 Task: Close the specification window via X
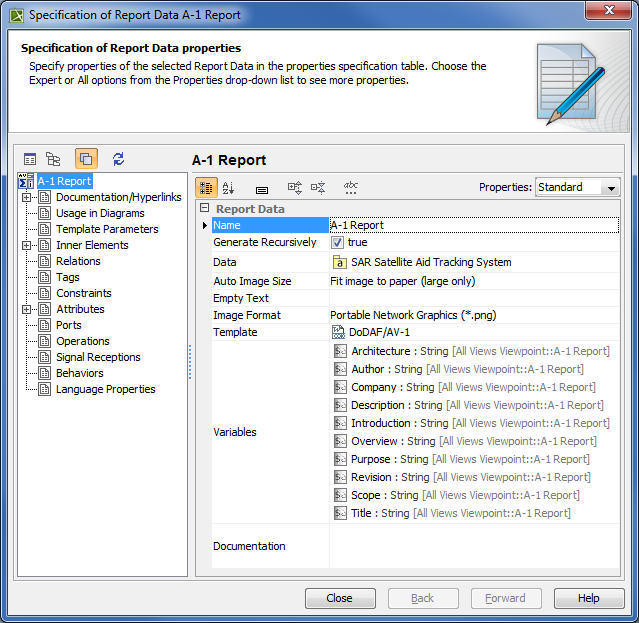point(608,10)
